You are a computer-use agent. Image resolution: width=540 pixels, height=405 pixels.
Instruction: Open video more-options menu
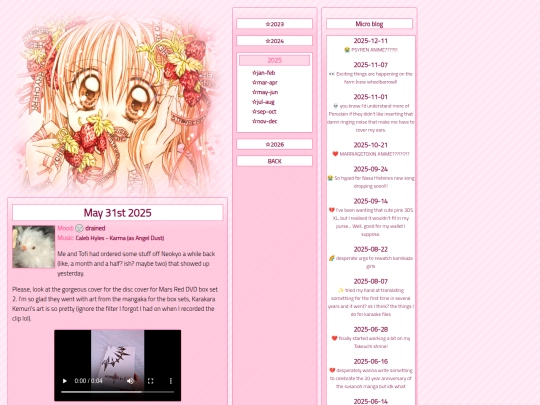point(170,381)
